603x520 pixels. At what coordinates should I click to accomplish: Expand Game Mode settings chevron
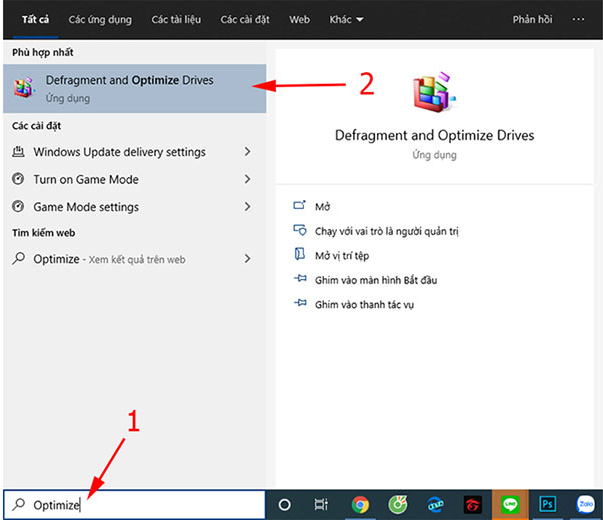(x=248, y=207)
